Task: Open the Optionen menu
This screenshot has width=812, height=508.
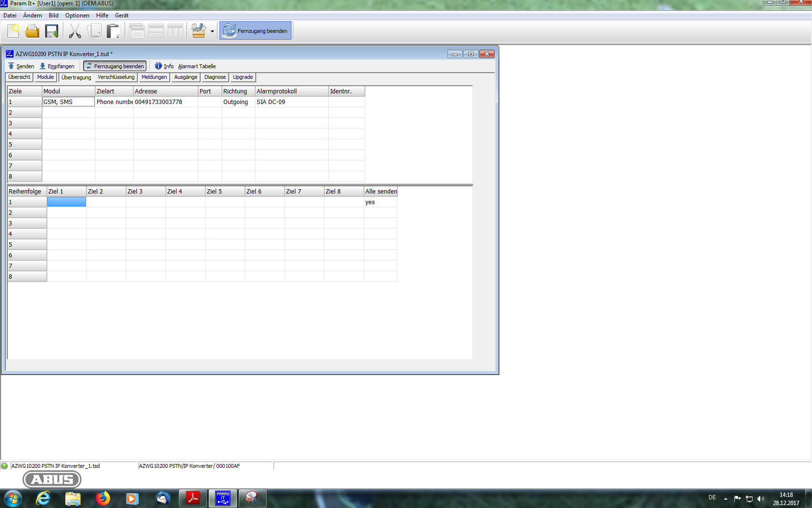Action: coord(77,15)
